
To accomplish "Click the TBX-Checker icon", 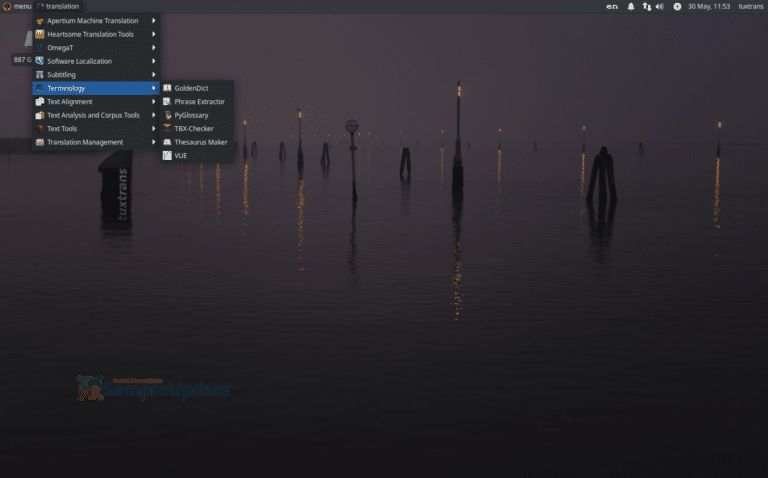I will 167,128.
